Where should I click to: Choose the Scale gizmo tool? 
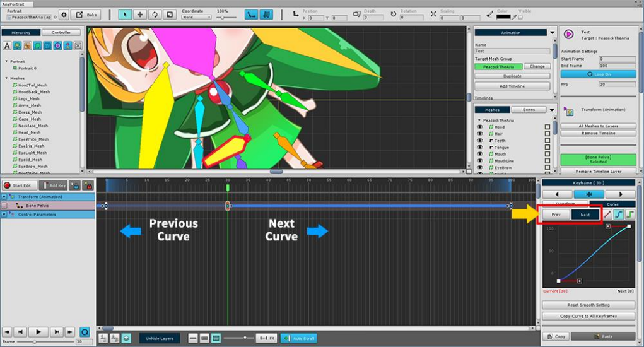[169, 15]
